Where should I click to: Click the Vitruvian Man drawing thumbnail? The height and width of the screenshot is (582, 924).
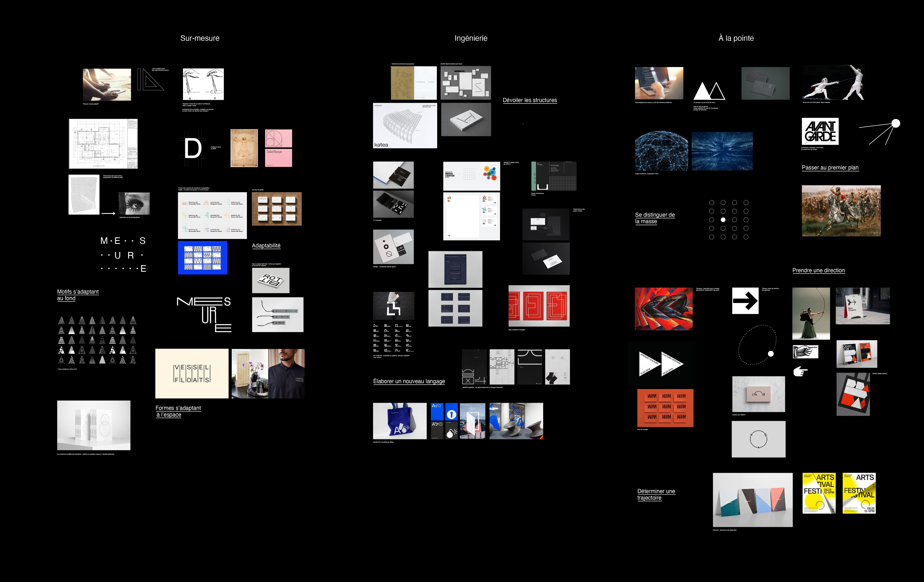[x=244, y=148]
